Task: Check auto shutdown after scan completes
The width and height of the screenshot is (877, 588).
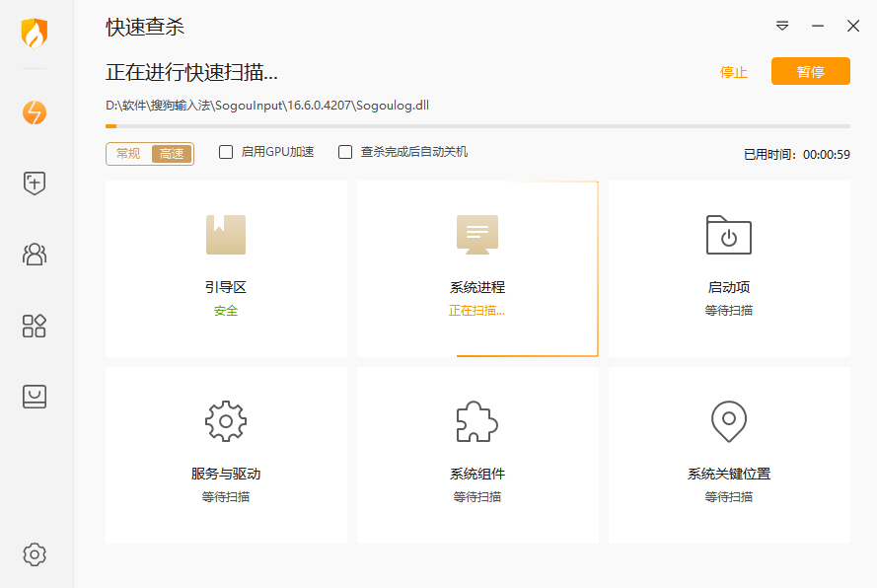Action: 345,152
